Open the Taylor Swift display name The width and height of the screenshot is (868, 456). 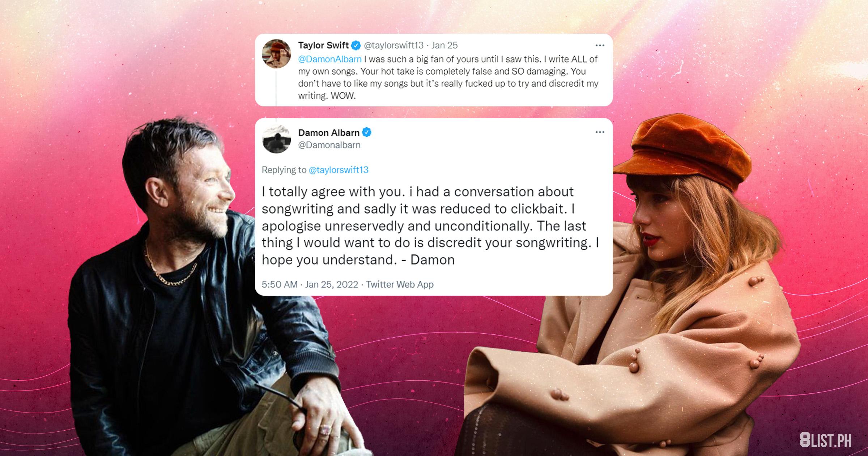click(x=323, y=46)
